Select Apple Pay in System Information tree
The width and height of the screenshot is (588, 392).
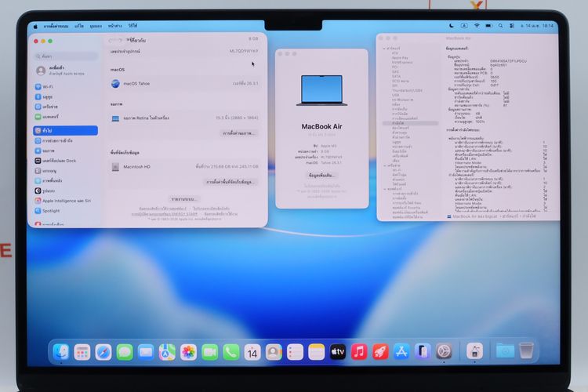tap(400, 58)
